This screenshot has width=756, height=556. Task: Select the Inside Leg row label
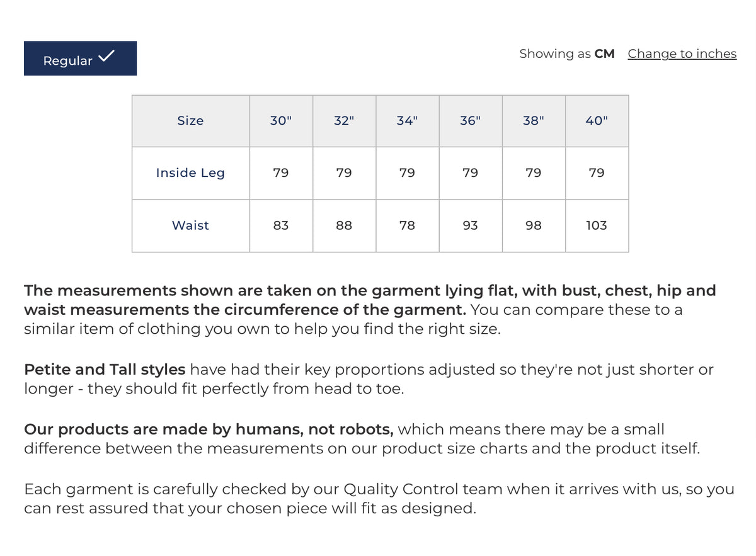pyautogui.click(x=190, y=173)
